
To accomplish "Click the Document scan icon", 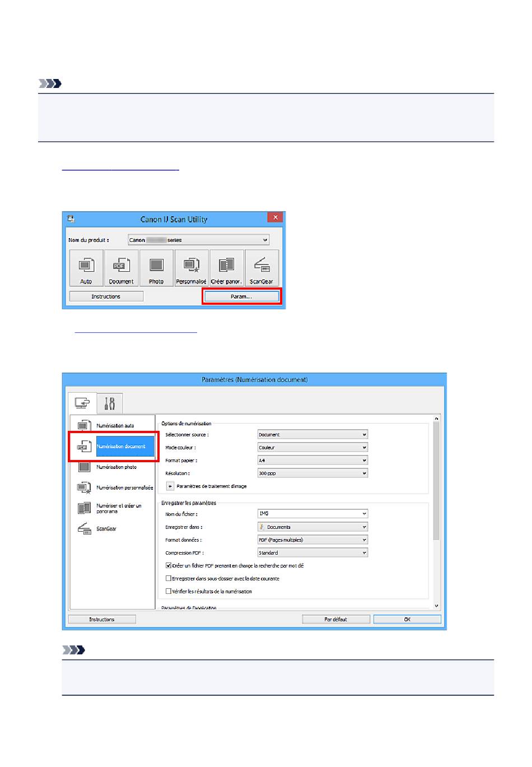I will (x=121, y=268).
